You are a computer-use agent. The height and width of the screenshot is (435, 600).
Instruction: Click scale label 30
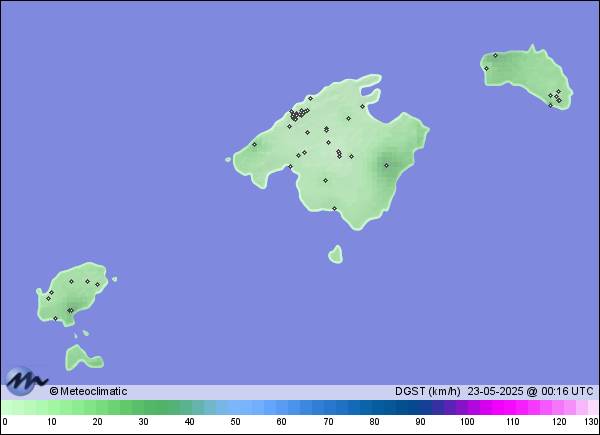tap(143, 422)
